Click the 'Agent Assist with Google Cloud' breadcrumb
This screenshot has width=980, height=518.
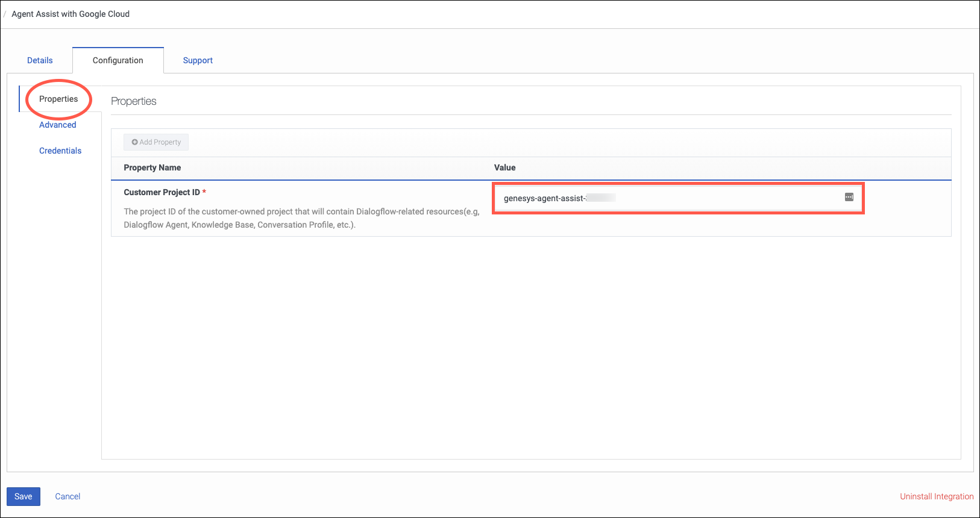tap(71, 14)
